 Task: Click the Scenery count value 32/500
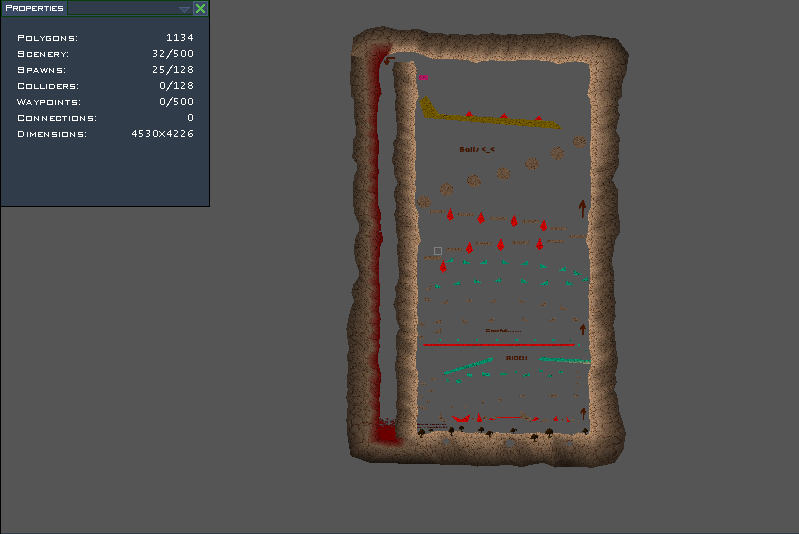point(172,54)
